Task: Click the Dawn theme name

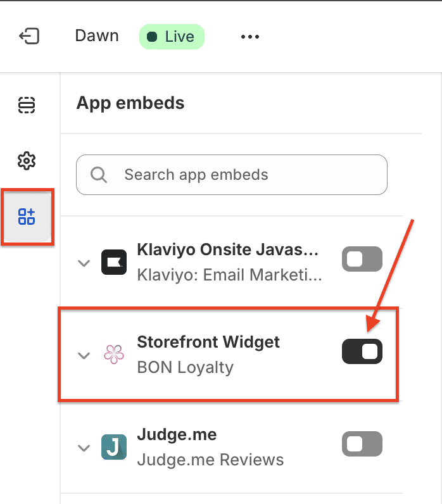Action: tap(97, 36)
